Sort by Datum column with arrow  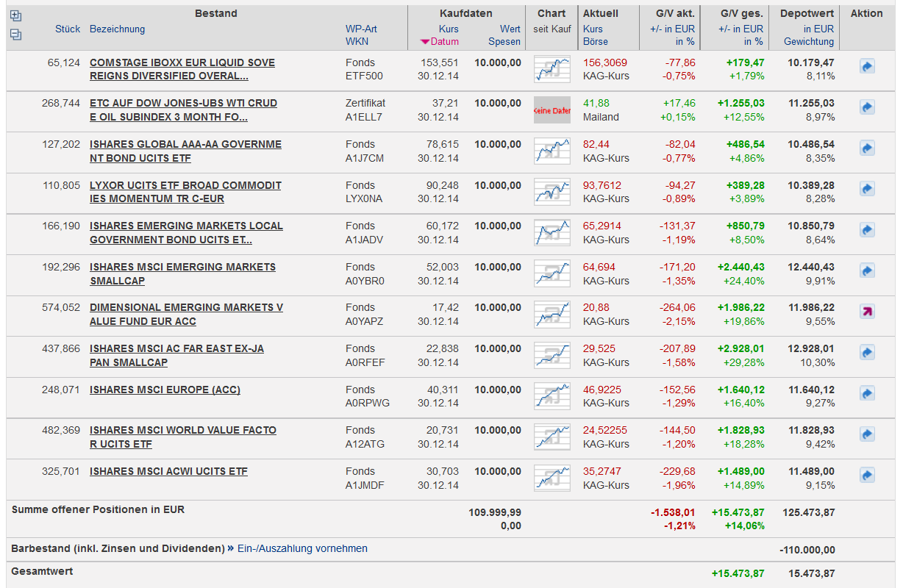(x=440, y=42)
